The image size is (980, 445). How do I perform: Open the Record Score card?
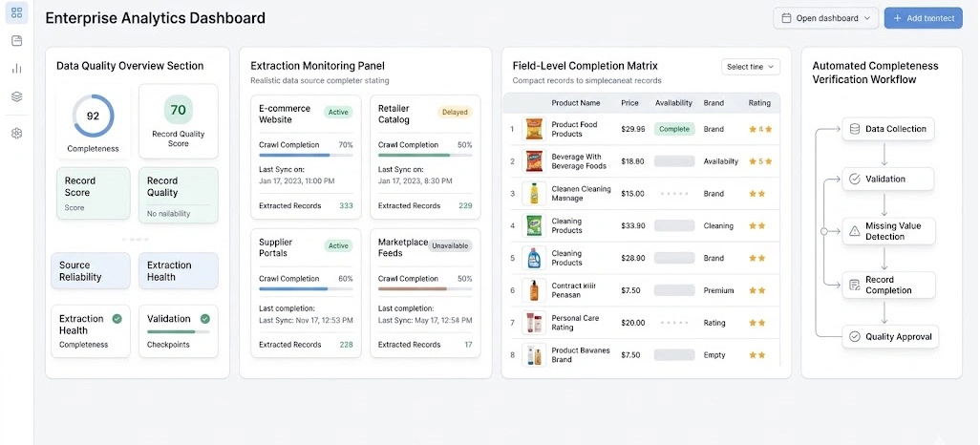[93, 193]
